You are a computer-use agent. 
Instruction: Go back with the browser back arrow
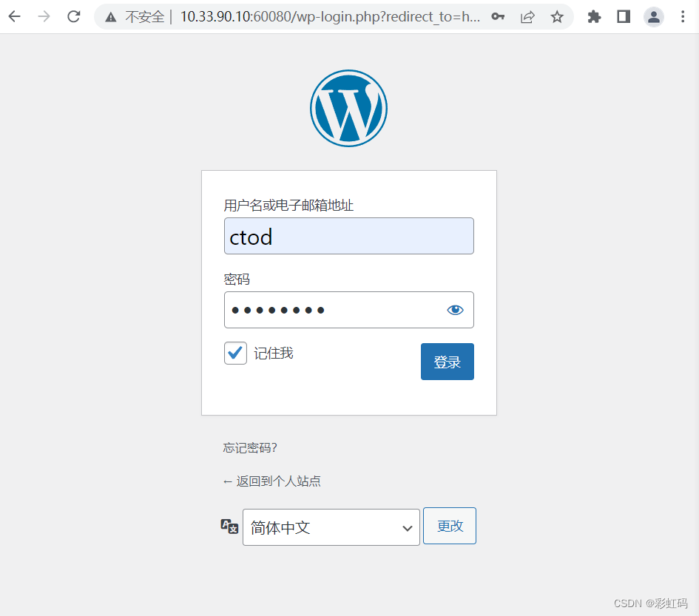15,17
